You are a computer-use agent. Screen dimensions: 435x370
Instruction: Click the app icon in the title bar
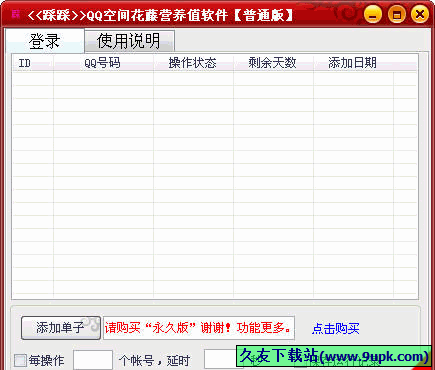[x=16, y=14]
